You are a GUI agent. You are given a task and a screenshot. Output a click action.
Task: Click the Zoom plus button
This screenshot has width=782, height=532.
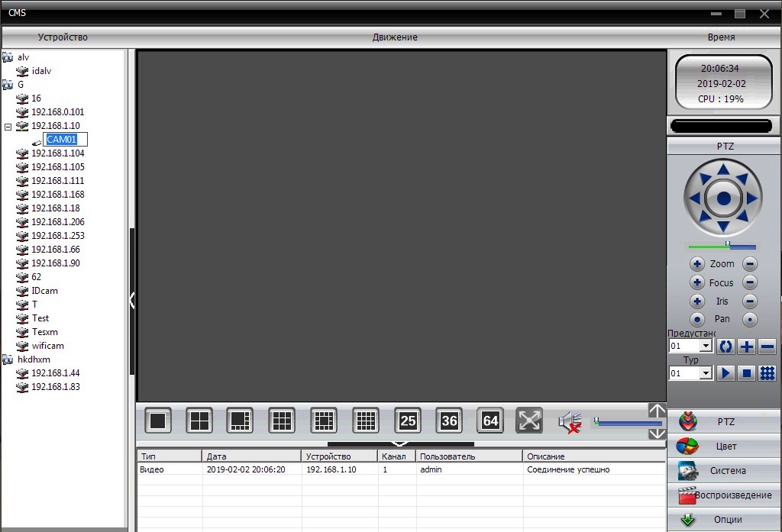click(697, 264)
